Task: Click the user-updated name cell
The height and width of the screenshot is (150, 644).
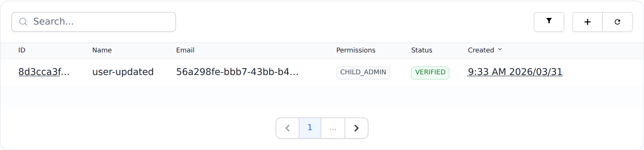Action: point(123,72)
